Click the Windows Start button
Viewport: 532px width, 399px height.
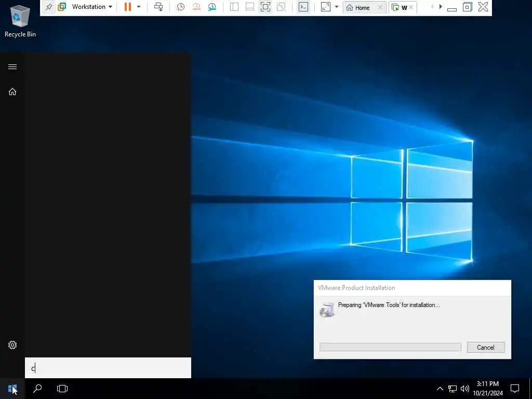[12, 389]
